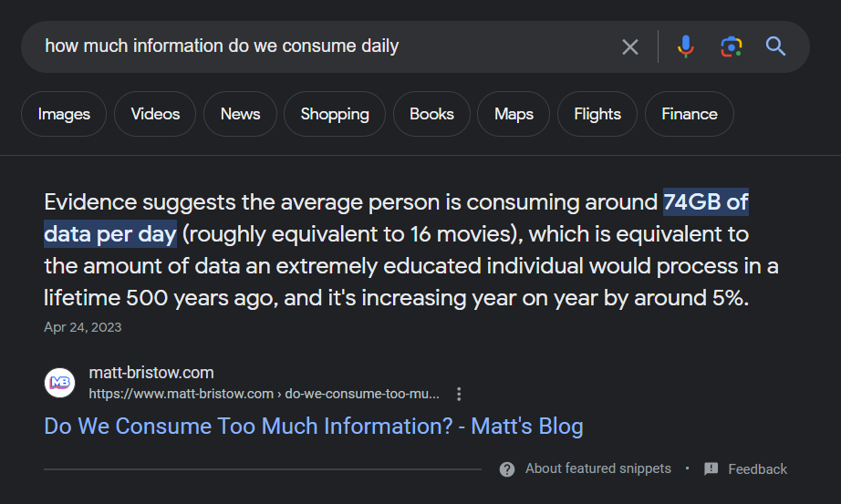841x504 pixels.
Task: Switch to the Videos filter
Action: tap(155, 114)
